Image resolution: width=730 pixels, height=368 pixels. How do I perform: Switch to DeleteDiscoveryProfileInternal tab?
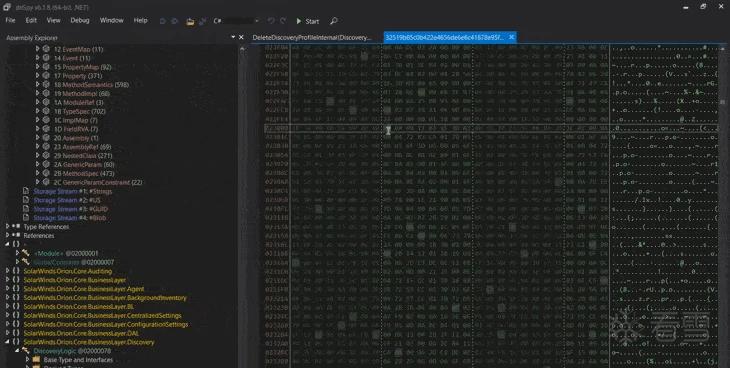click(x=312, y=37)
